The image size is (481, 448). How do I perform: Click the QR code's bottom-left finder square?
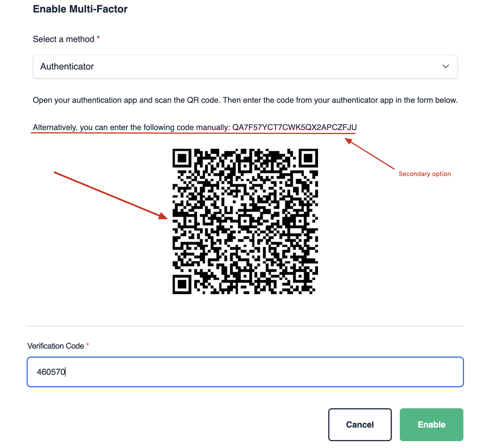(182, 284)
